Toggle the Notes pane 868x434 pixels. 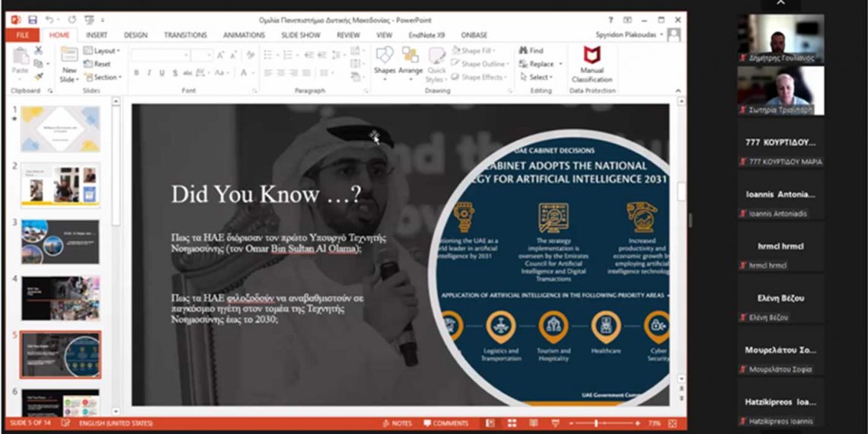click(397, 423)
